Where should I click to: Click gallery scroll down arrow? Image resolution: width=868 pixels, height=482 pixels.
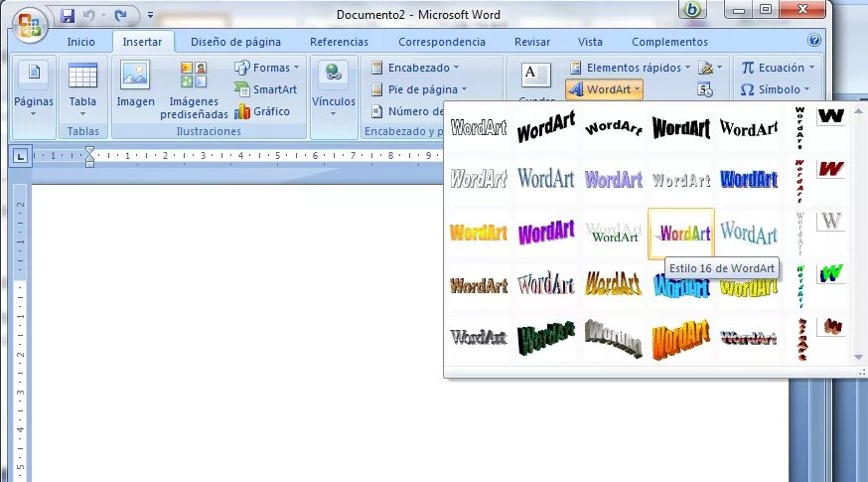[859, 358]
